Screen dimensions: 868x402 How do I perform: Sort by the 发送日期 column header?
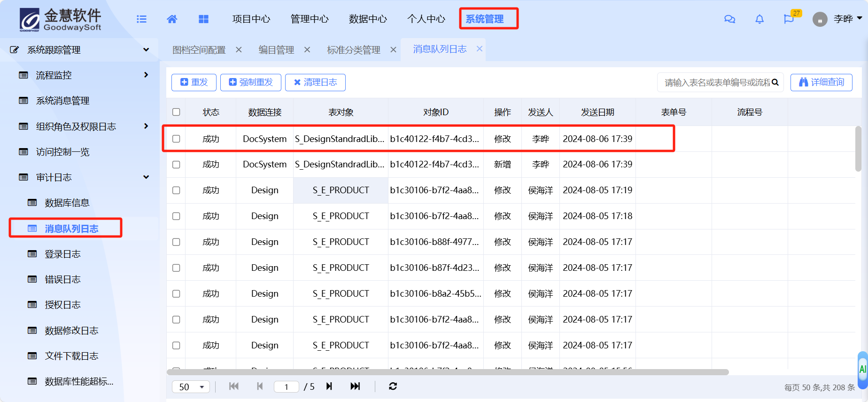pos(597,112)
